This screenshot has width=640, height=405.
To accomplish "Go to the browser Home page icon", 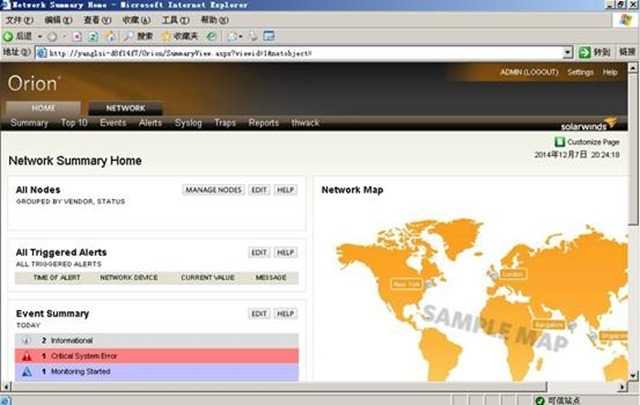I will [x=111, y=36].
